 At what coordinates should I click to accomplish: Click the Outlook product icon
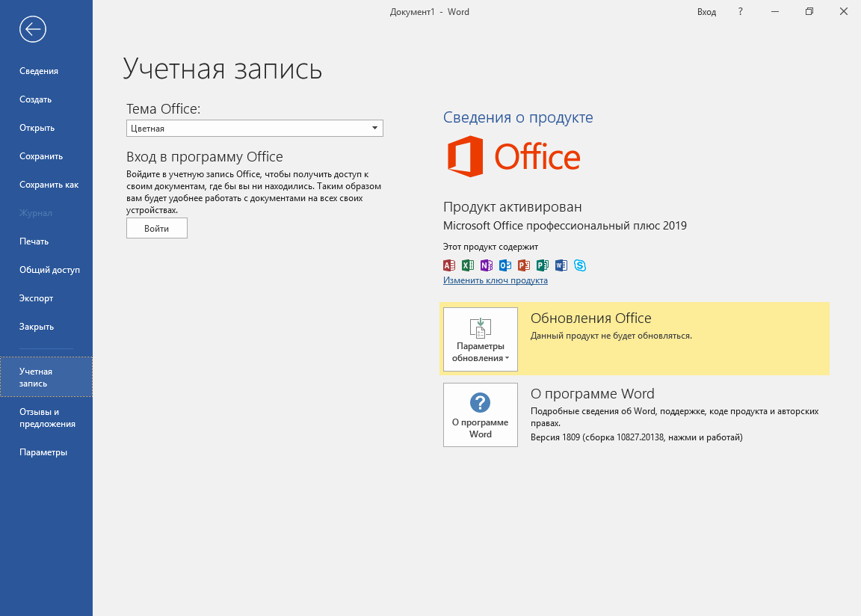click(505, 265)
